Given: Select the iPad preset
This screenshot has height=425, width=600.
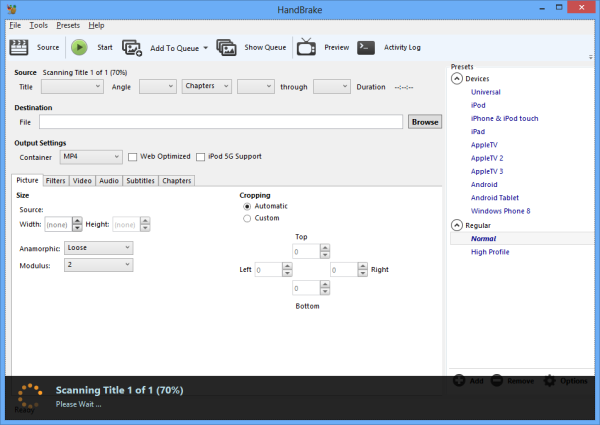Looking at the screenshot, I should [478, 132].
